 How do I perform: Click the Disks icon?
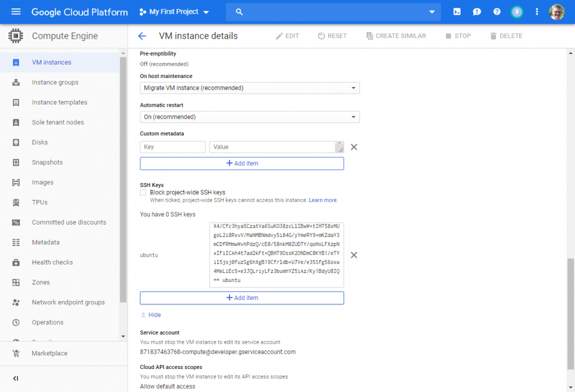point(16,142)
